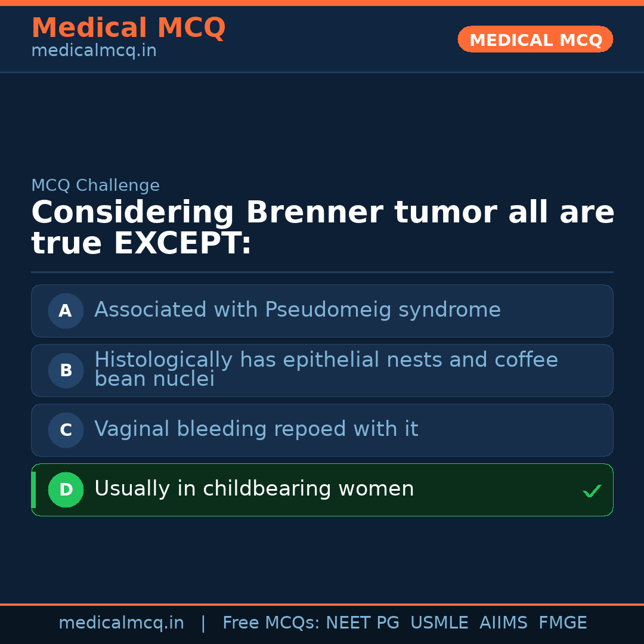Click the green D option circle
This screenshot has height=644, width=644.
click(66, 490)
